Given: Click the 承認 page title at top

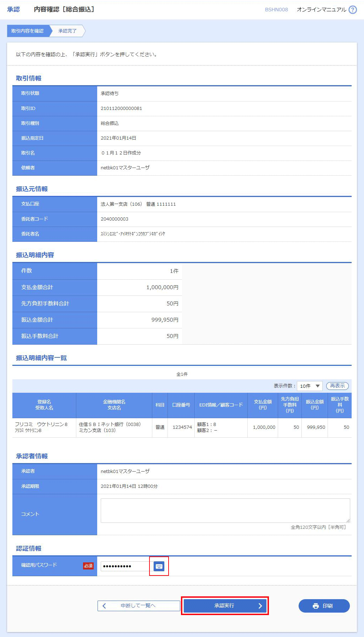Looking at the screenshot, I should point(13,10).
